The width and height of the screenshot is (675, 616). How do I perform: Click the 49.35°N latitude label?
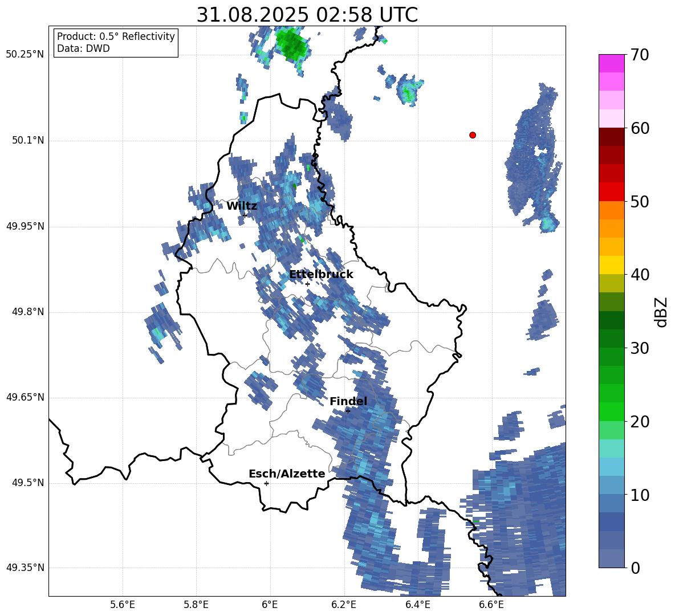(25, 568)
